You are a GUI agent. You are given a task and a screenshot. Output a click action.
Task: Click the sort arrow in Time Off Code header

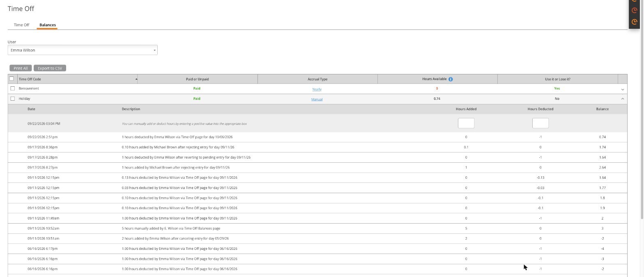[x=136, y=79]
